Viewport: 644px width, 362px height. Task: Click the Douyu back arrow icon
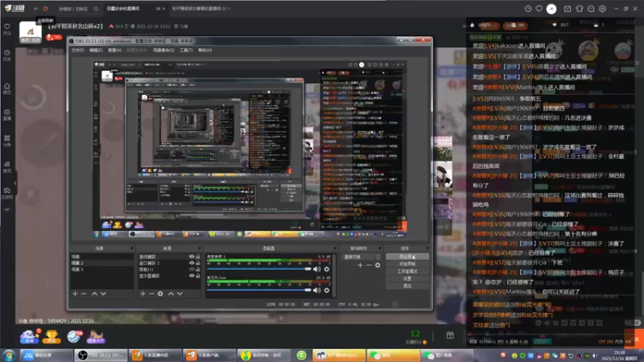pos(36,8)
